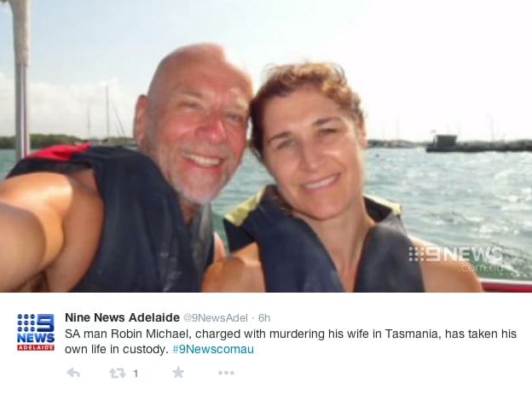Open the Nine News Adelaide profile name
The width and height of the screenshot is (532, 395).
click(122, 317)
